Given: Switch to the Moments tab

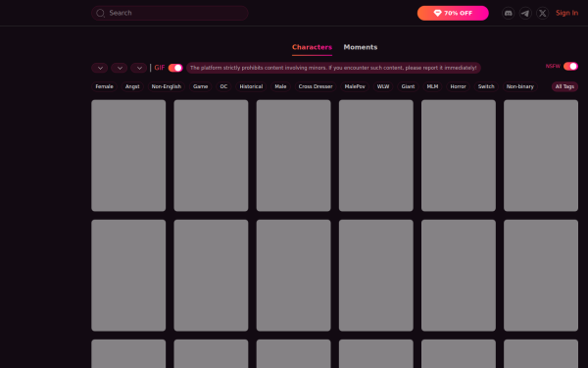Looking at the screenshot, I should (361, 47).
